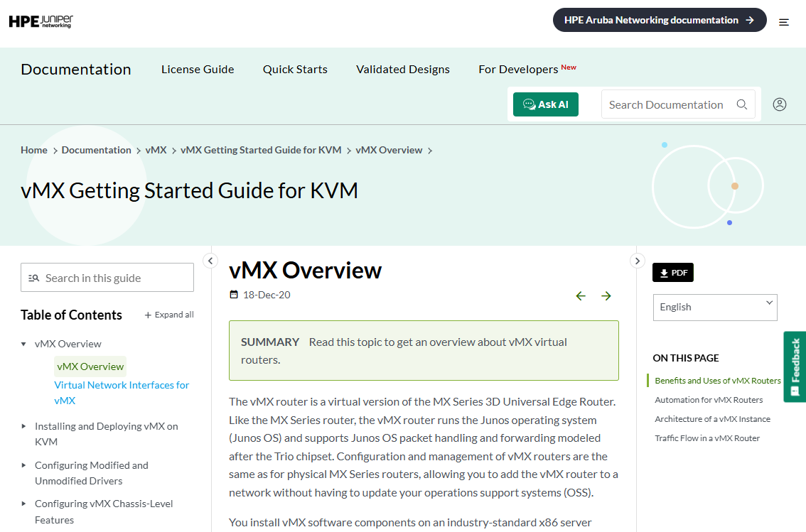Open the License Guide menu item

pos(198,70)
